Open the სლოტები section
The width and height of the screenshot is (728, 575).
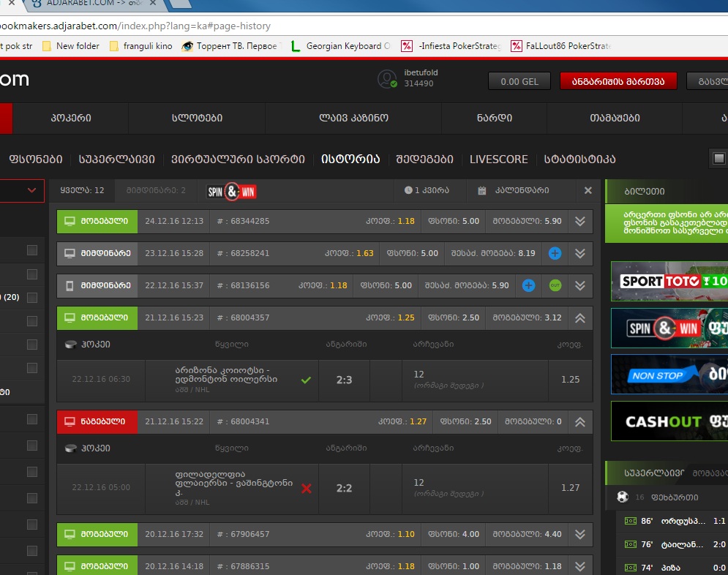(197, 119)
